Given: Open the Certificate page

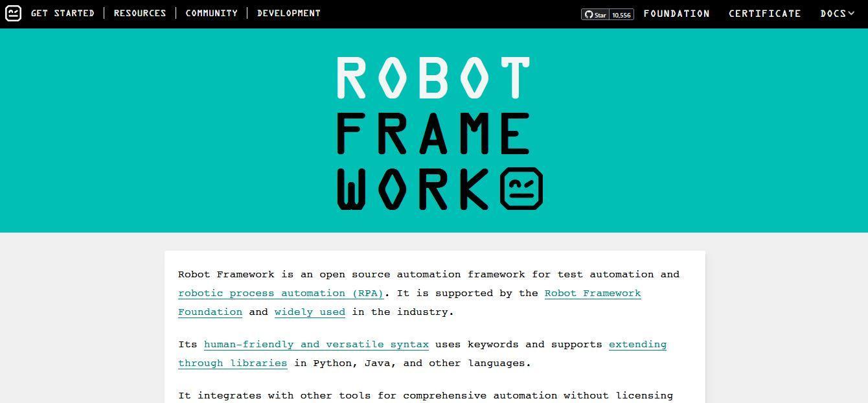Looking at the screenshot, I should pyautogui.click(x=765, y=13).
